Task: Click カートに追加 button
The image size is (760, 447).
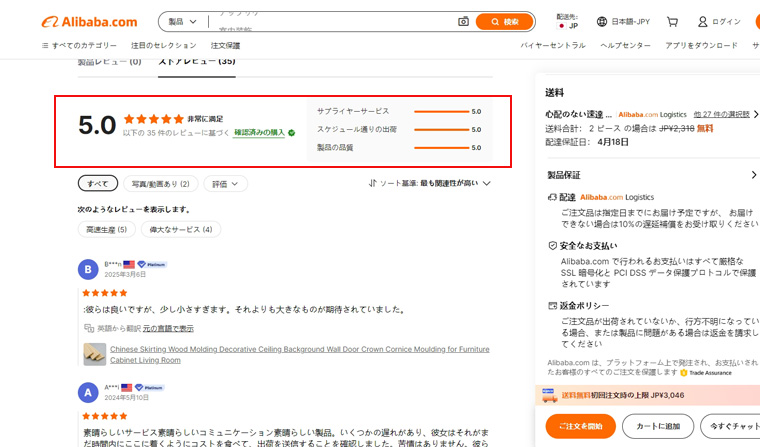Action: click(658, 426)
